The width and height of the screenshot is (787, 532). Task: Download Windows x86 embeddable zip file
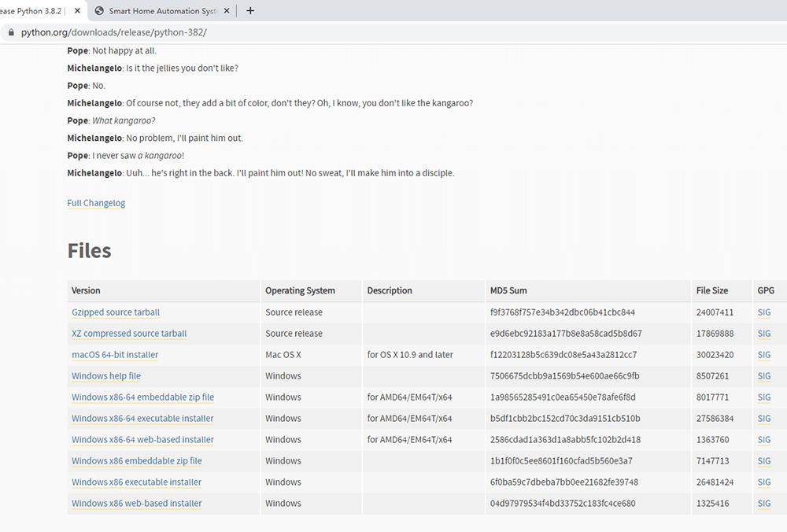pyautogui.click(x=136, y=461)
